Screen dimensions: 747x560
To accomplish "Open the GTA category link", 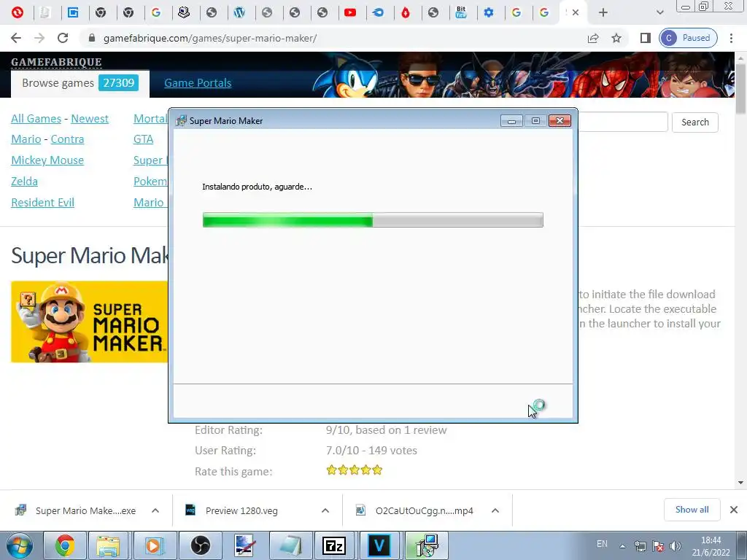I will point(144,139).
